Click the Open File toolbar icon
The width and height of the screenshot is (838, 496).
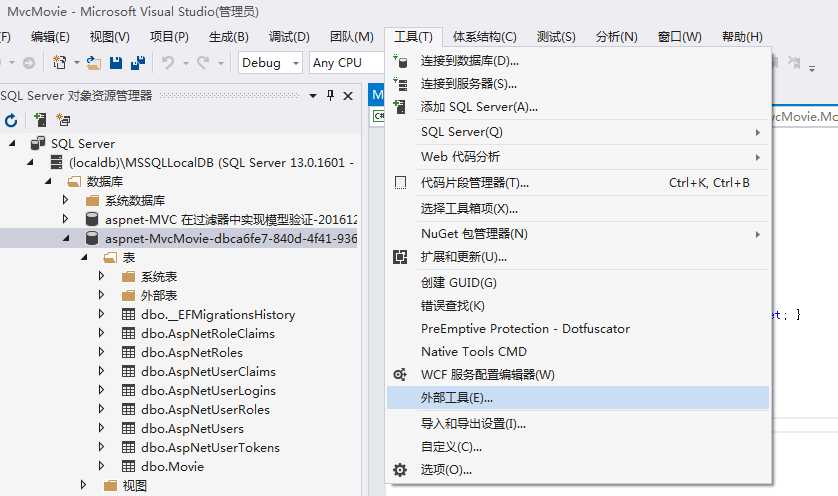94,63
